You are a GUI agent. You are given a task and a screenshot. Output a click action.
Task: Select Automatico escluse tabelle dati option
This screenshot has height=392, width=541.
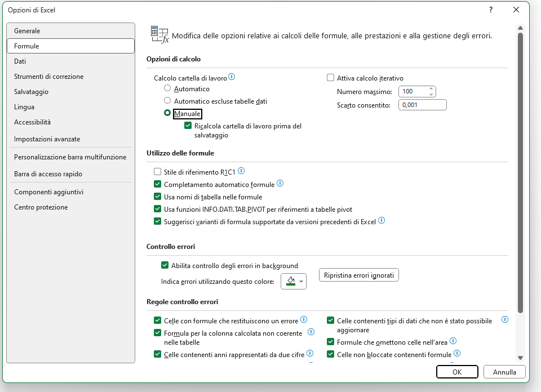[x=167, y=101]
